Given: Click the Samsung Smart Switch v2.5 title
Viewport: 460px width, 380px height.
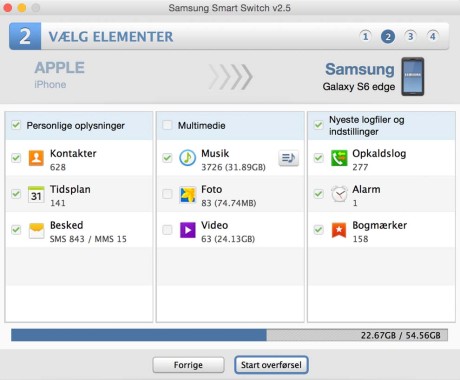Looking at the screenshot, I should tap(230, 8).
